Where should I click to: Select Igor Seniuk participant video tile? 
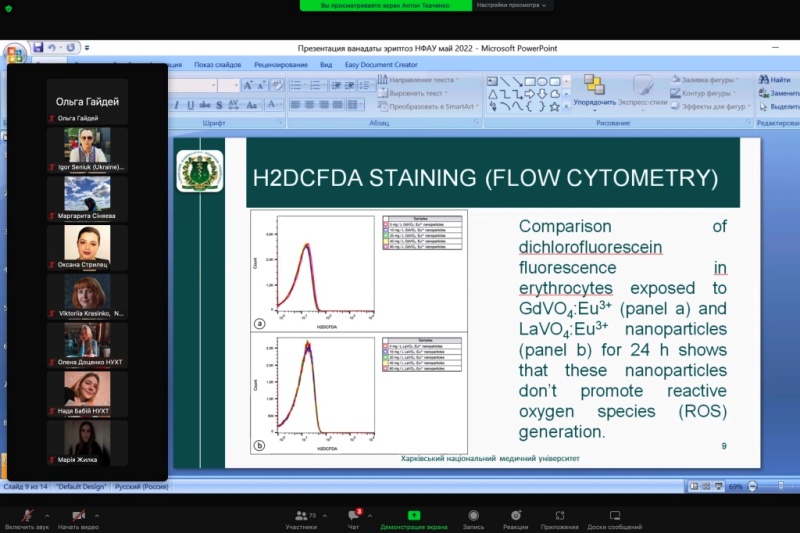(87, 149)
